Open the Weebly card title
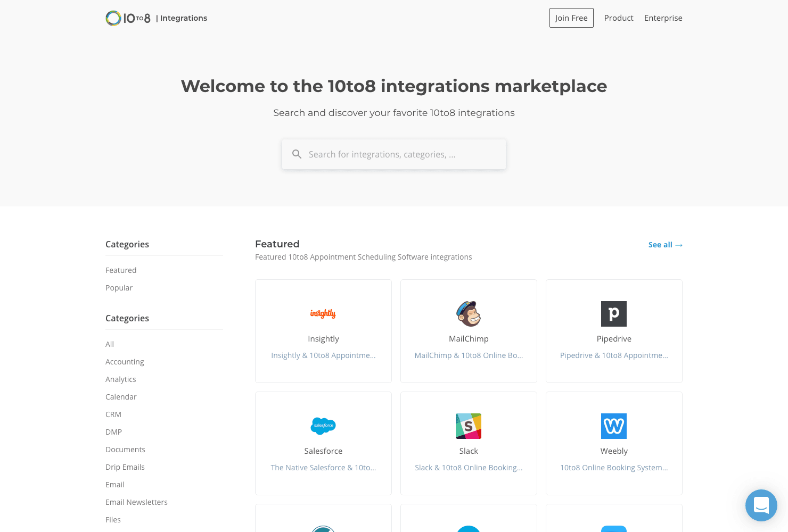This screenshot has height=532, width=788. tap(614, 451)
